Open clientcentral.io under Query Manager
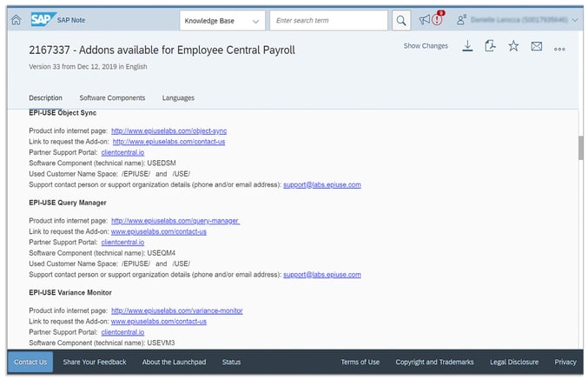This screenshot has width=588, height=380. (122, 243)
